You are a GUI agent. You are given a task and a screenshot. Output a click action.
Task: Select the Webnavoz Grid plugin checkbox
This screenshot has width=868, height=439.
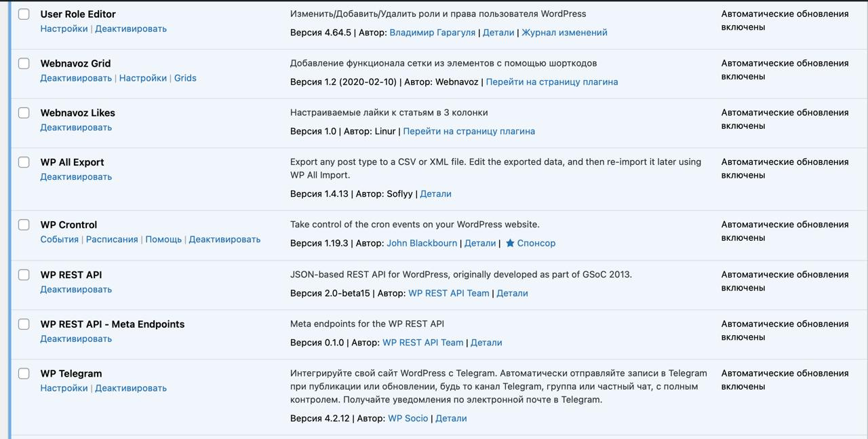(x=24, y=64)
